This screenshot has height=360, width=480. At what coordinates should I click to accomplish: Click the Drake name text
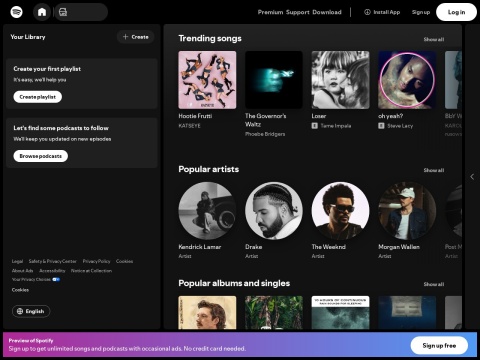[x=254, y=247]
